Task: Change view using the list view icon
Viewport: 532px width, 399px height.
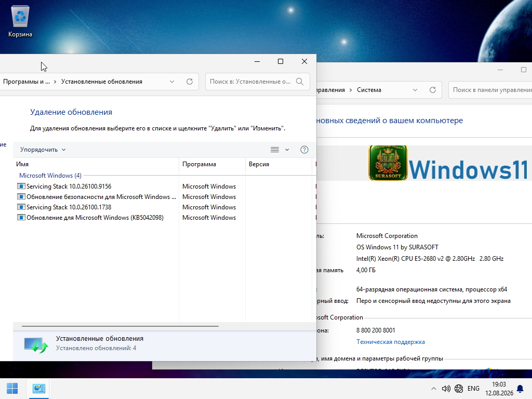Action: [275, 150]
